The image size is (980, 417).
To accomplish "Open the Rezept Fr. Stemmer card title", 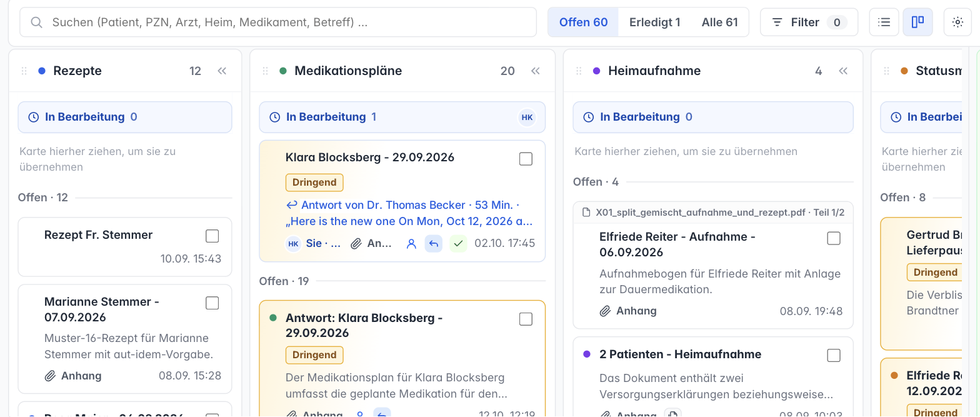I will coord(99,235).
